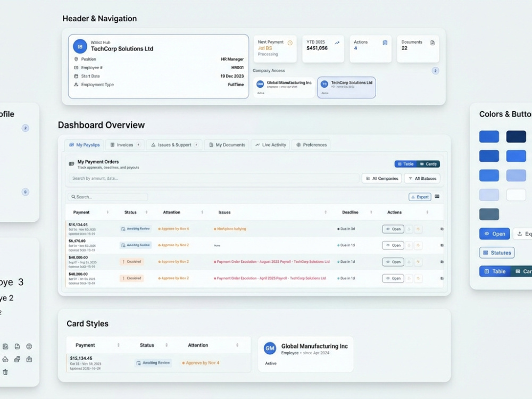Viewport: 532px width, 399px height.
Task: Open the All Companies filter dropdown
Action: pos(381,178)
